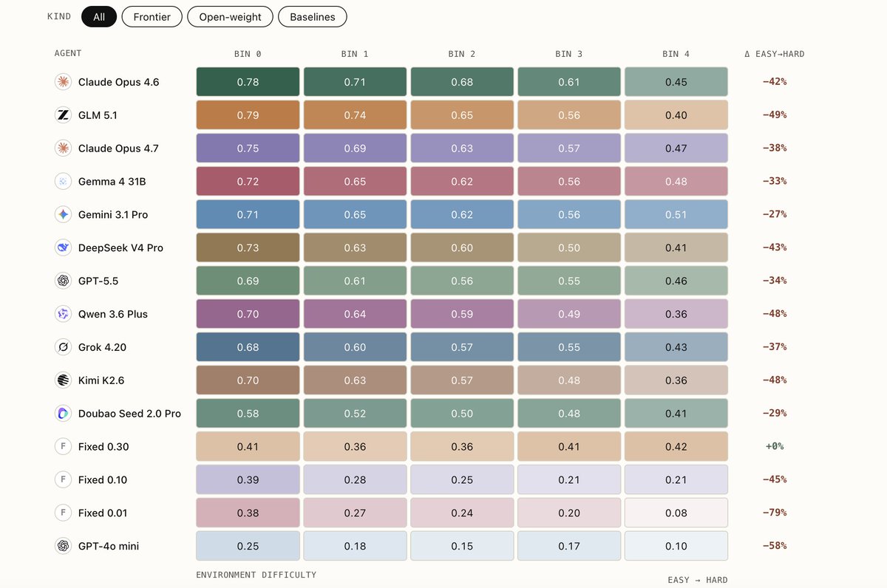Viewport: 887px width, 588px height.
Task: Click the Claude Opus 4.7 logo icon
Action: pos(63,148)
